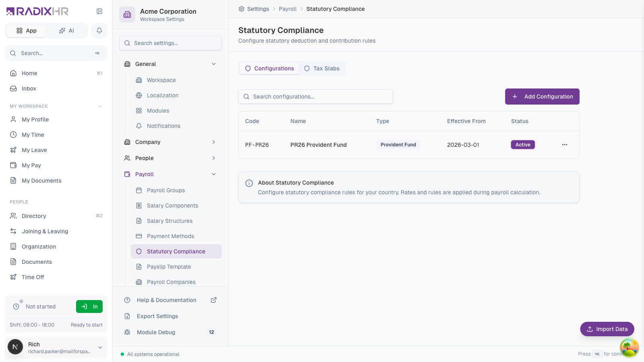644x362 pixels.
Task: Open the notifications bell icon
Action: point(99,31)
